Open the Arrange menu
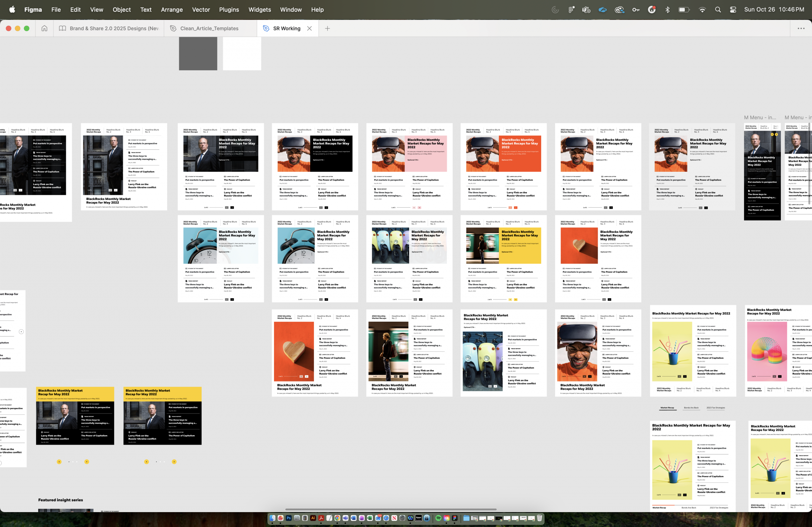 pos(172,10)
